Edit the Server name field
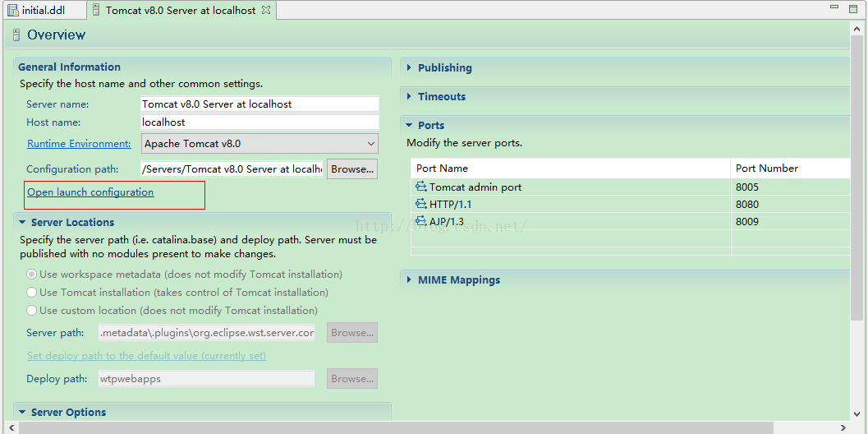Screen dimensions: 868x434 259,104
